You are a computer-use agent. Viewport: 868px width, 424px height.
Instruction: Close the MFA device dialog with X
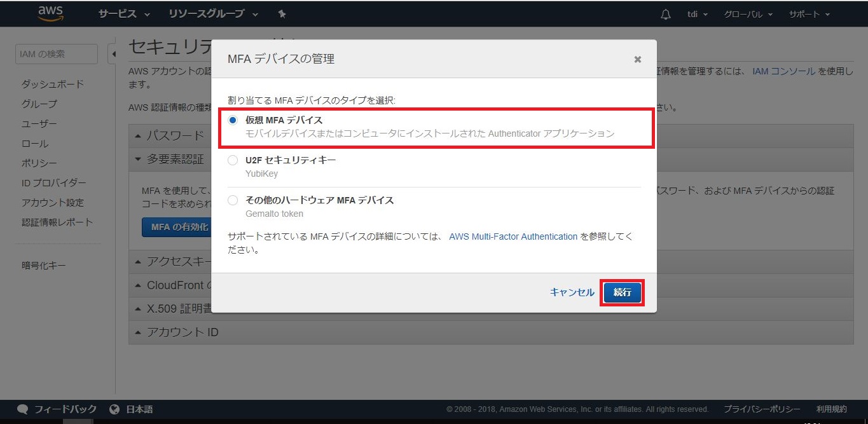coord(637,59)
